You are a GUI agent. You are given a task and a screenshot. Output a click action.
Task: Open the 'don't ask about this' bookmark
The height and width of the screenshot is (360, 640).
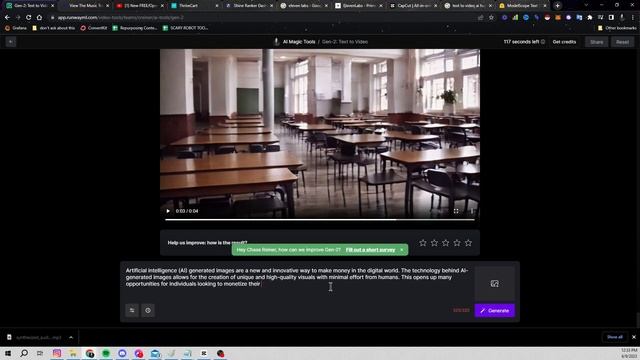[x=53, y=28]
